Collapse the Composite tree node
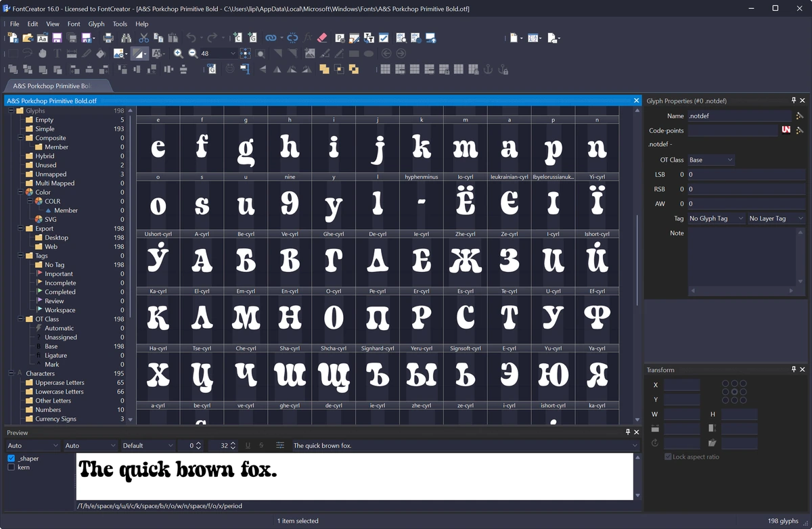This screenshot has width=812, height=529. [x=20, y=138]
